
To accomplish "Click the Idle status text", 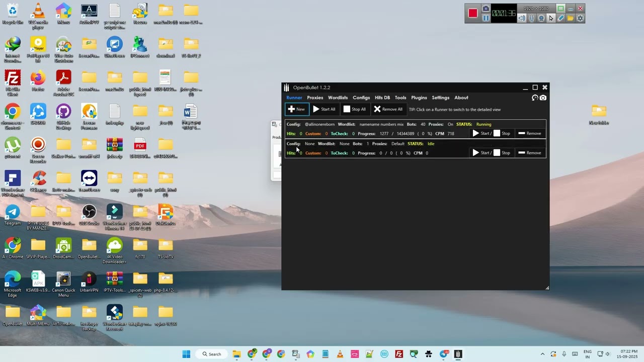I will (431, 144).
